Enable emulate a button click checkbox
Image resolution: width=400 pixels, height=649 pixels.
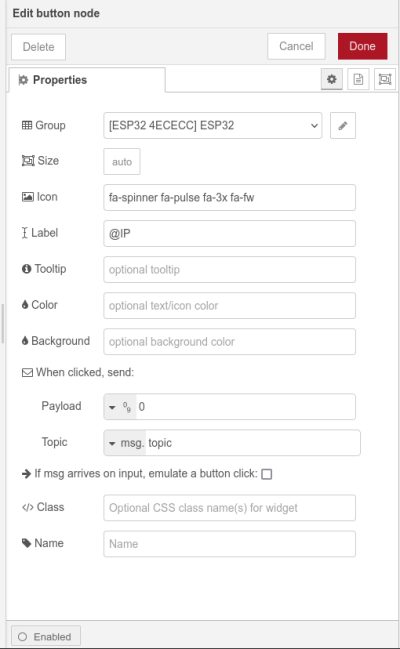click(x=267, y=474)
